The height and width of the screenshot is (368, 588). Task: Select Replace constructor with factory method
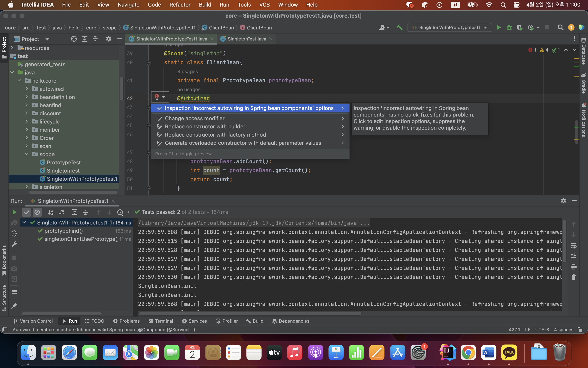click(x=250, y=135)
